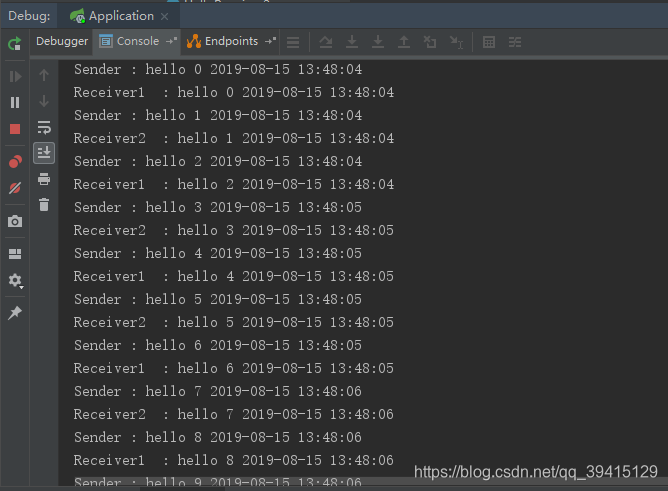Close the Application debug tab
The width and height of the screenshot is (668, 491).
(165, 17)
